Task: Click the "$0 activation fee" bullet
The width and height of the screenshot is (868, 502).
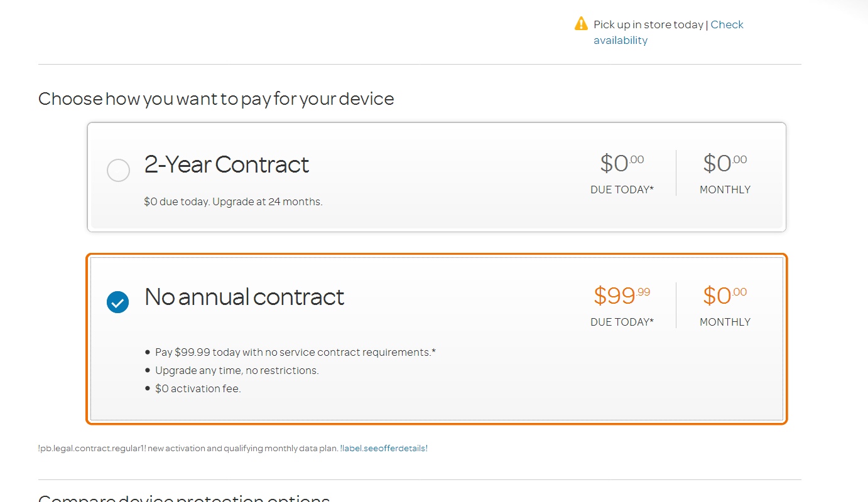Action: [198, 389]
